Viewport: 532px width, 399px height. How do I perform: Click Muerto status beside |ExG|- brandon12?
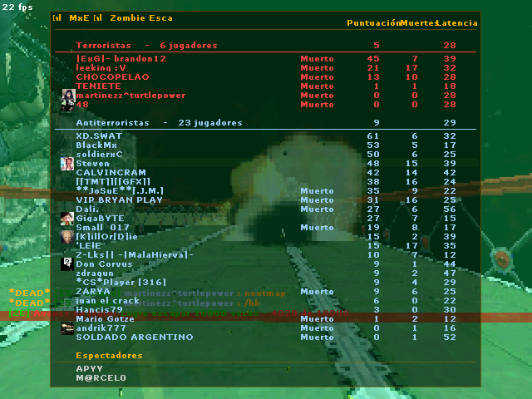(x=317, y=59)
